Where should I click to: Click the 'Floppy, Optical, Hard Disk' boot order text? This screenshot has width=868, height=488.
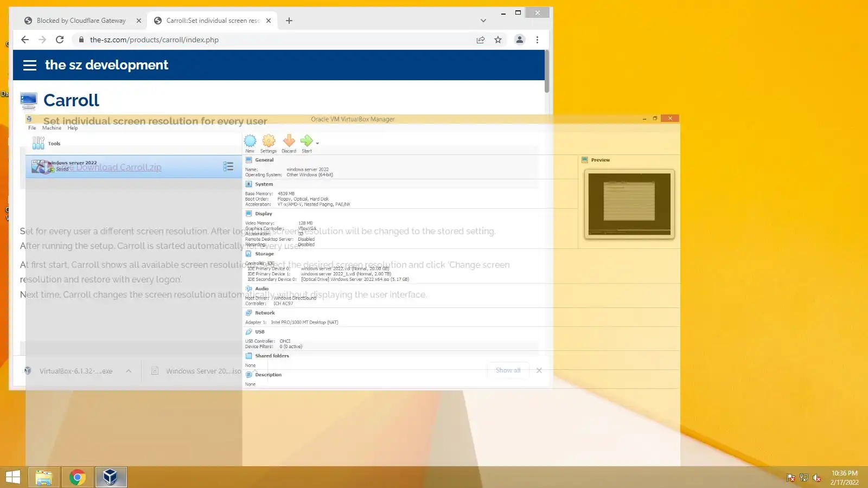click(x=303, y=199)
